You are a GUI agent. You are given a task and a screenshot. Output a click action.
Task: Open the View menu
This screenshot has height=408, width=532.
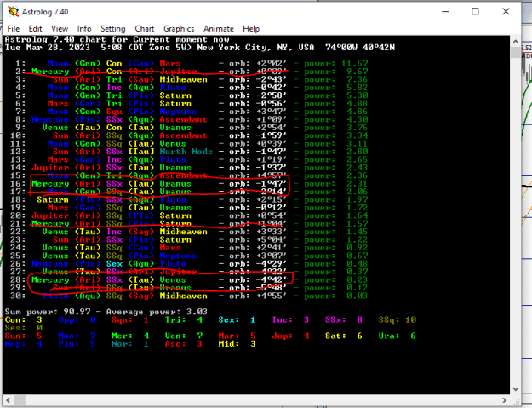pos(60,29)
